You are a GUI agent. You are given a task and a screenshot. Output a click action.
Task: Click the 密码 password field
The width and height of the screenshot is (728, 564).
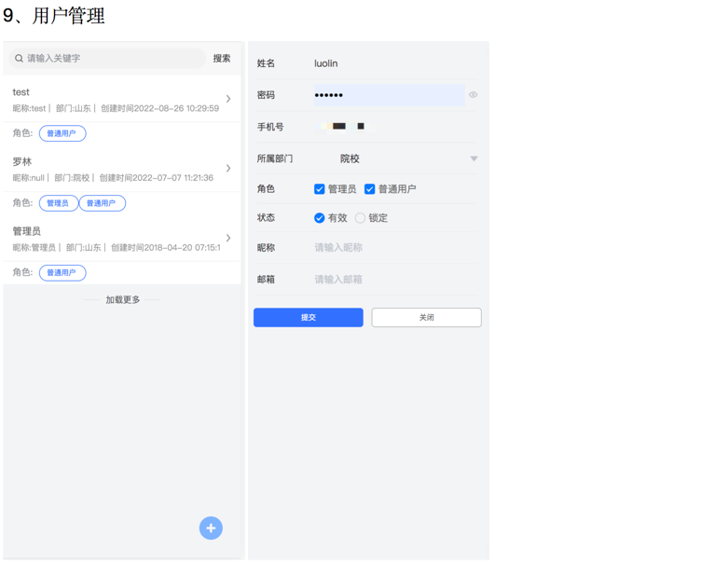[388, 95]
